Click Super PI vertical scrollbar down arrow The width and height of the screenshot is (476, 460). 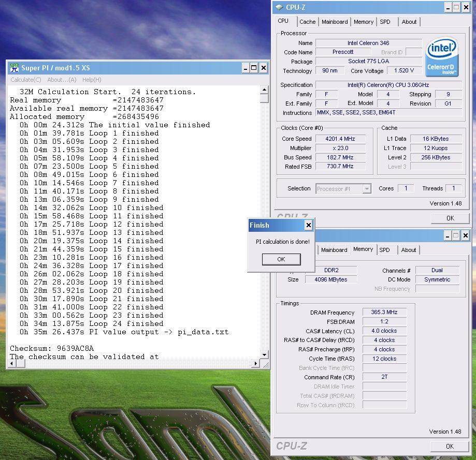(x=264, y=355)
